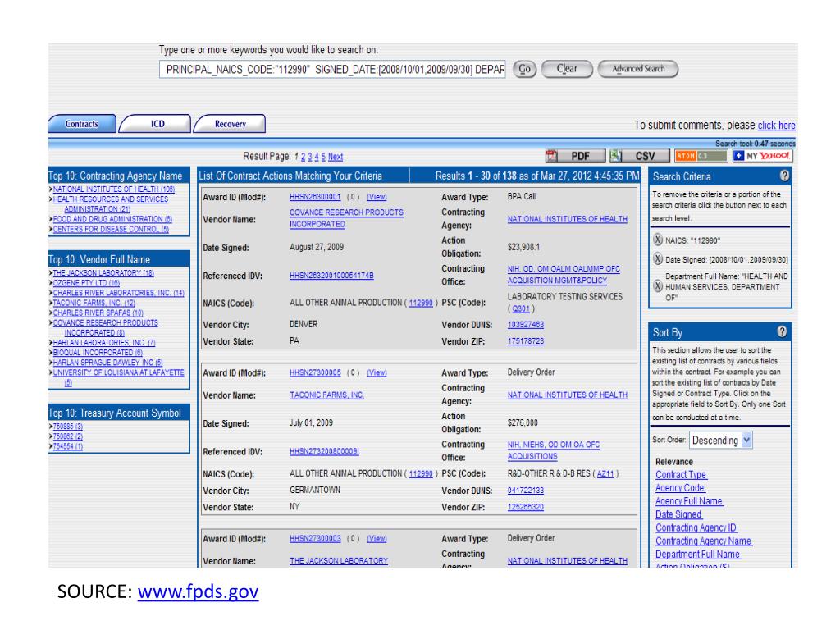Viewport: 840px width, 630px height.
Task: Click PSC code Q301 link
Action: [521, 309]
